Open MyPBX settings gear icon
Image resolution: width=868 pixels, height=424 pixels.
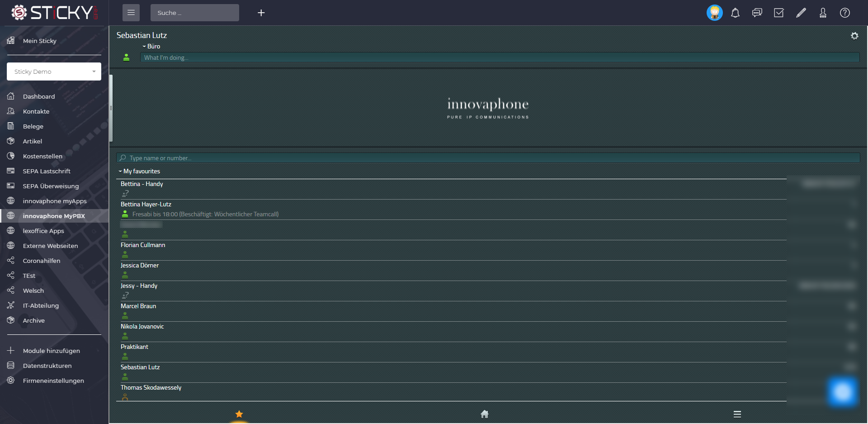[x=854, y=36]
